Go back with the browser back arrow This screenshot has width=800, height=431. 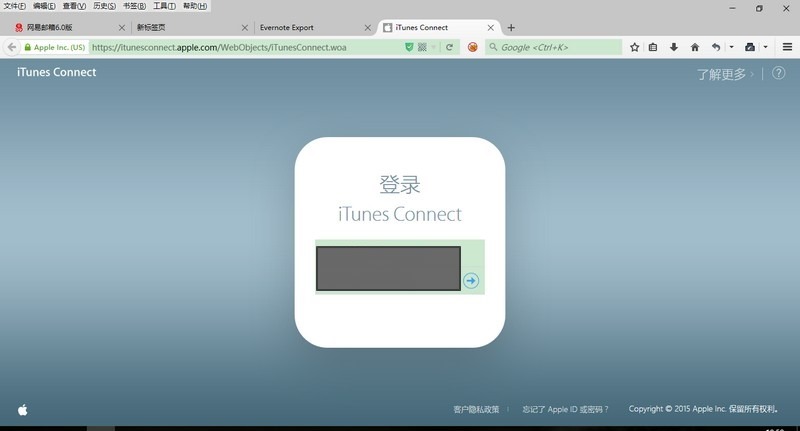pyautogui.click(x=11, y=47)
